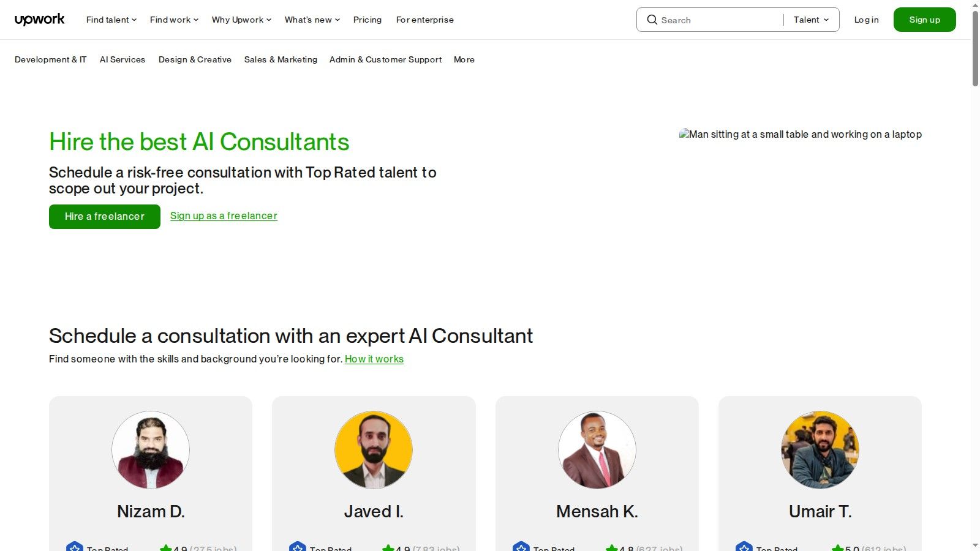
Task: Click the Sign up as a freelancer link
Action: click(224, 216)
